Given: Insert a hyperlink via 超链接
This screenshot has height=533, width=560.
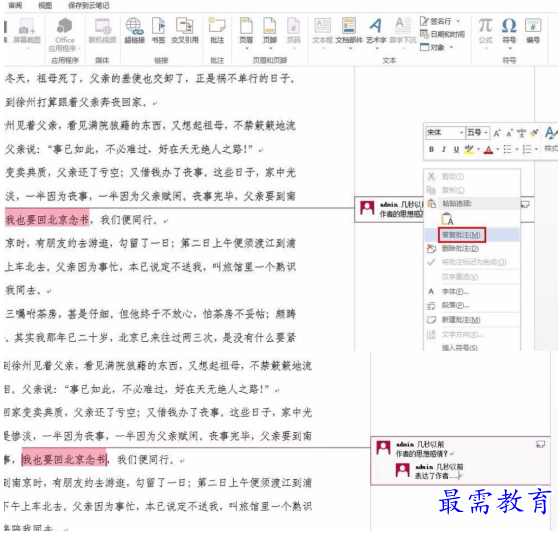Looking at the screenshot, I should [134, 31].
